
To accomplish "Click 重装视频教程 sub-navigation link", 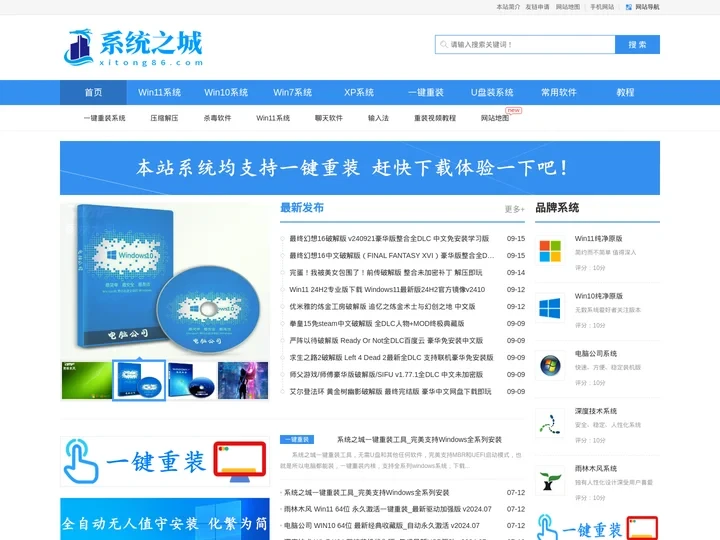I will tap(435, 118).
